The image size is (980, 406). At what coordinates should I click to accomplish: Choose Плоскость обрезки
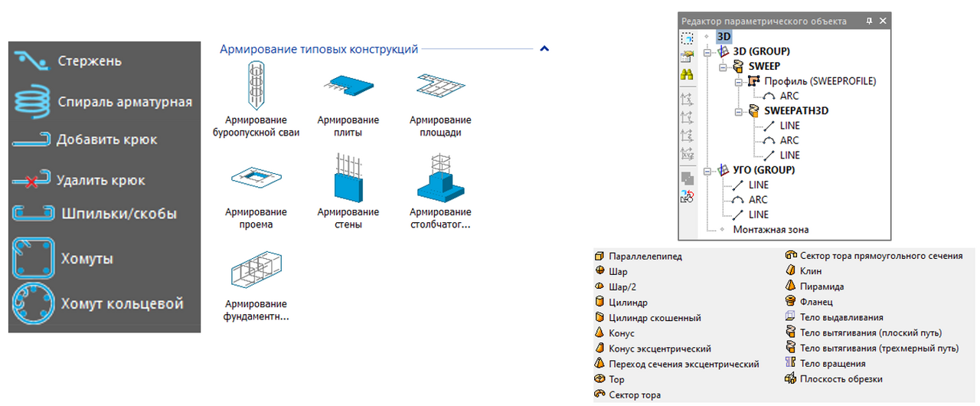click(x=835, y=378)
